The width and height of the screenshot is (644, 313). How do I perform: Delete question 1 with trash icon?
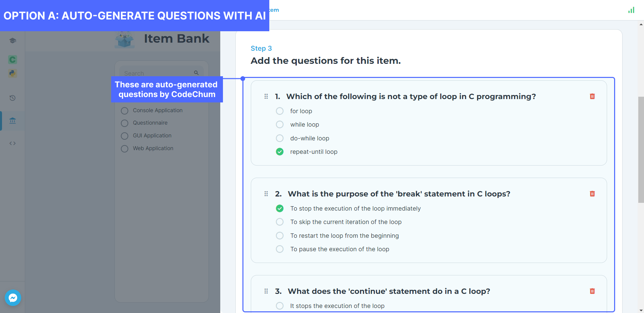coord(592,96)
